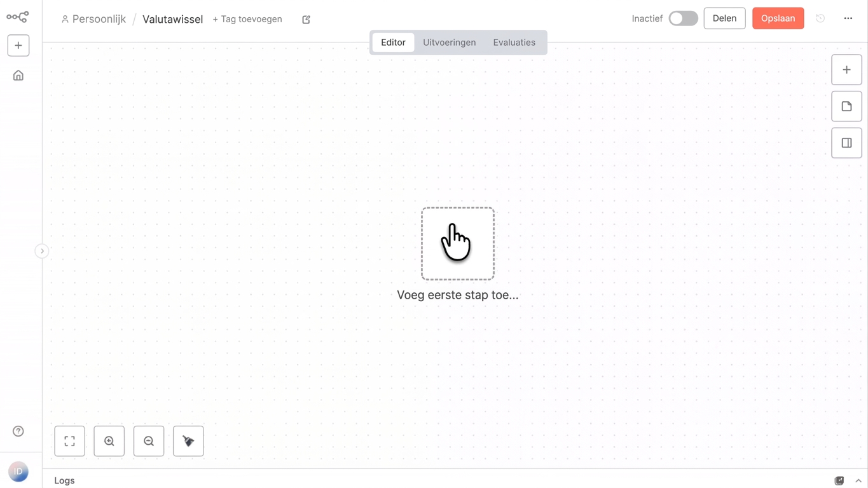Viewport: 868px width, 488px height.
Task: Open the Persoonlijk project breadcrumb
Action: click(93, 19)
